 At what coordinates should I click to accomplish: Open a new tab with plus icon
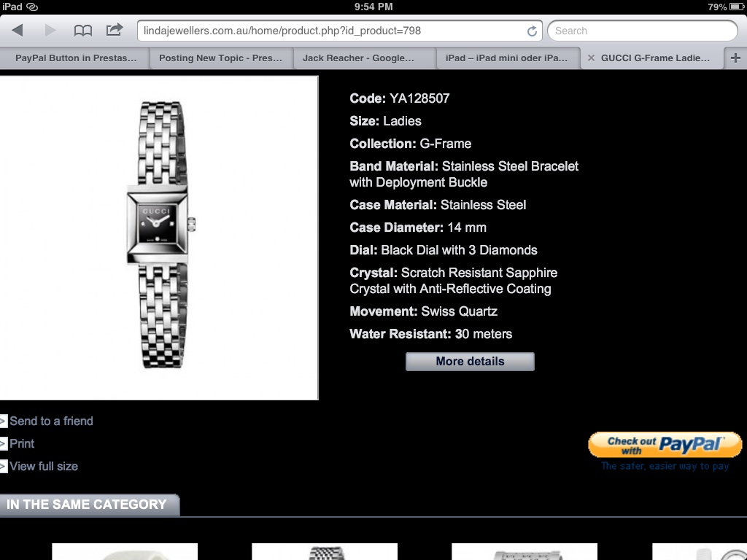click(735, 58)
